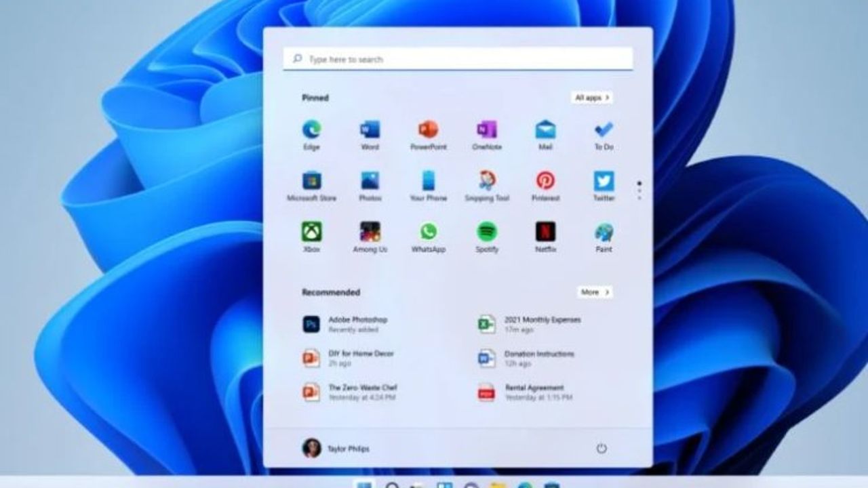868x488 pixels.
Task: Launch Spotify
Action: [487, 237]
